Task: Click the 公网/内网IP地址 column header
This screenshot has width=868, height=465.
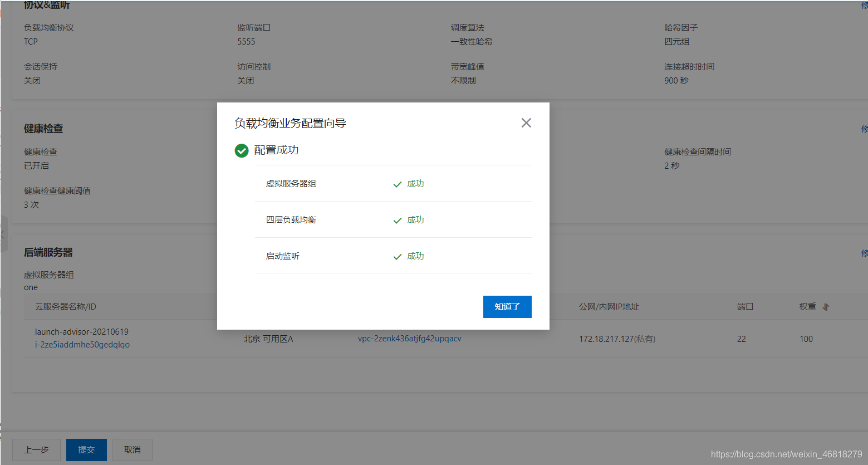Action: click(609, 307)
